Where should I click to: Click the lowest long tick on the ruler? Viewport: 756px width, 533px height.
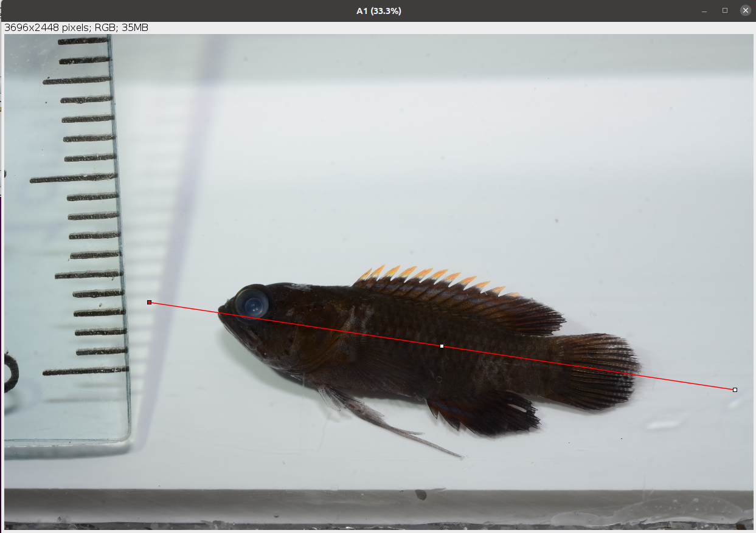point(85,371)
